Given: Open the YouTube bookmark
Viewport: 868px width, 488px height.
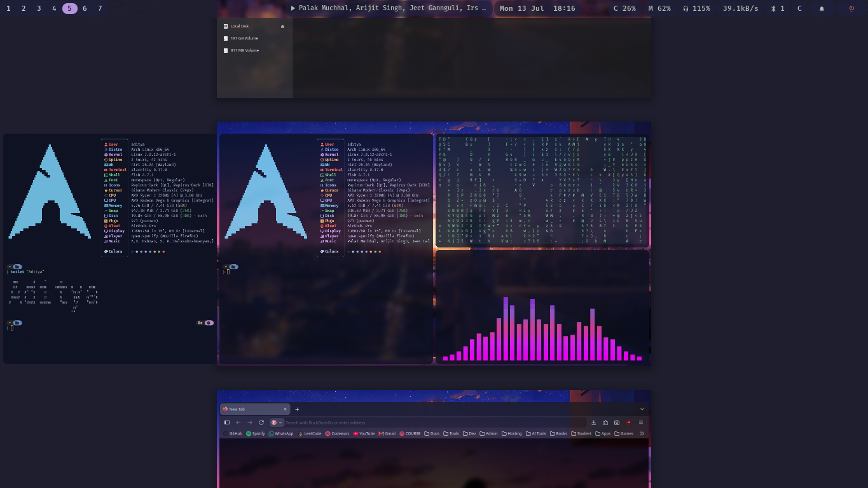Looking at the screenshot, I should pos(364,434).
